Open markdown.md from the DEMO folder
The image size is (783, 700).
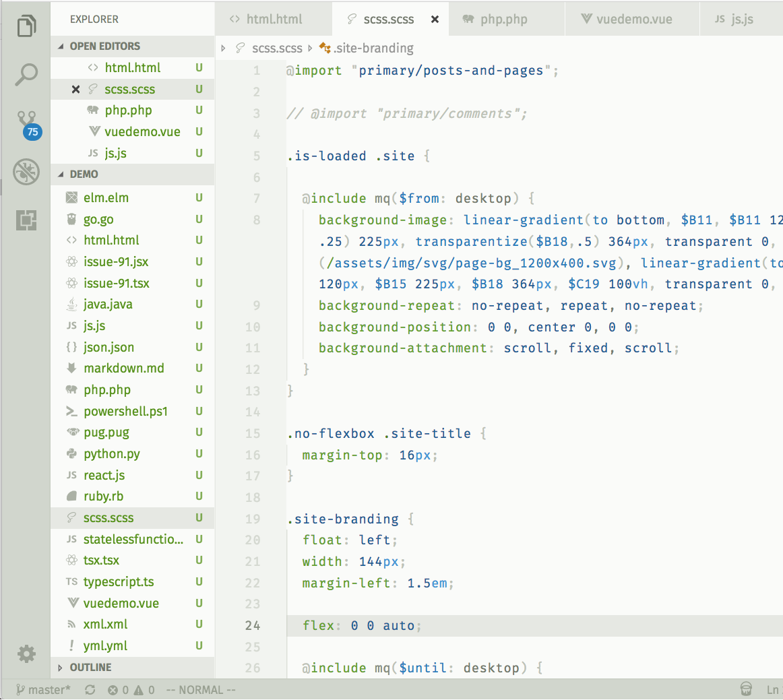coord(123,369)
